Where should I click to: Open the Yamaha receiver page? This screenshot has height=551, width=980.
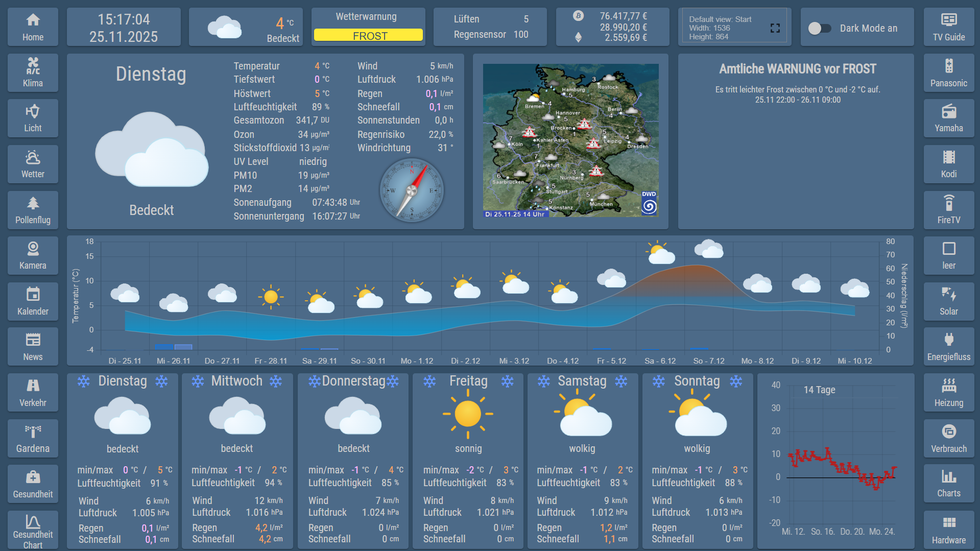949,118
